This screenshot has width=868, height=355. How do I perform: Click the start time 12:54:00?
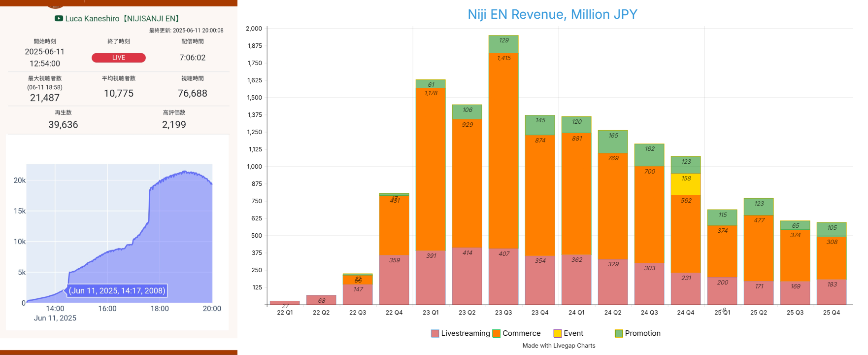tap(45, 64)
